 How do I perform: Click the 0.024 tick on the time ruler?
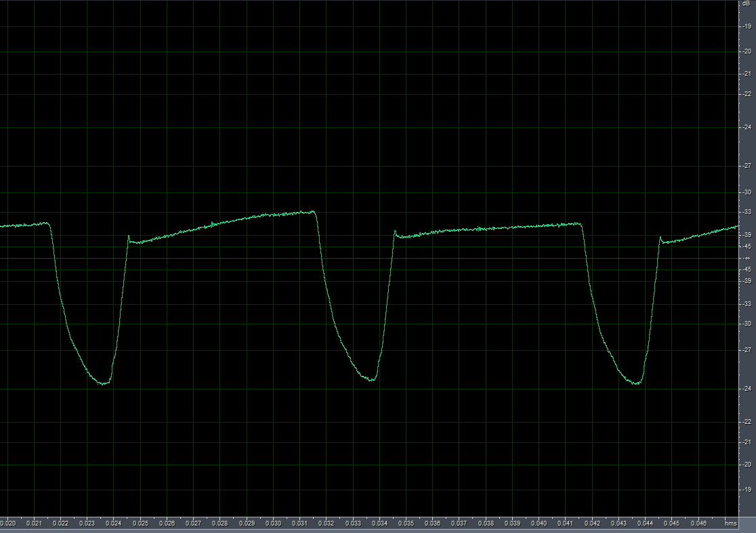coord(114,524)
